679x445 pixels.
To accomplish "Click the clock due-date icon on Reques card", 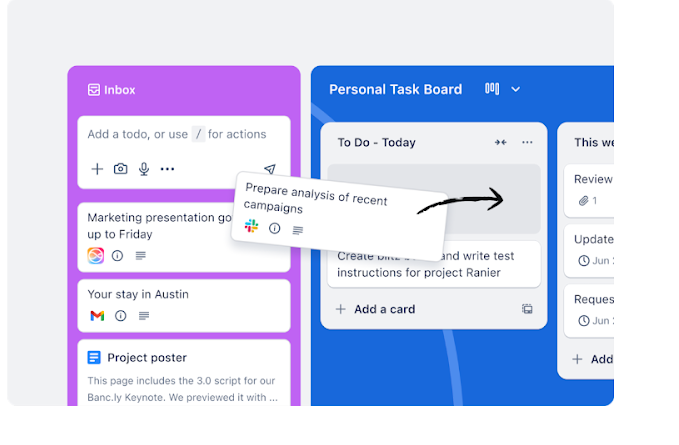I will click(x=584, y=321).
